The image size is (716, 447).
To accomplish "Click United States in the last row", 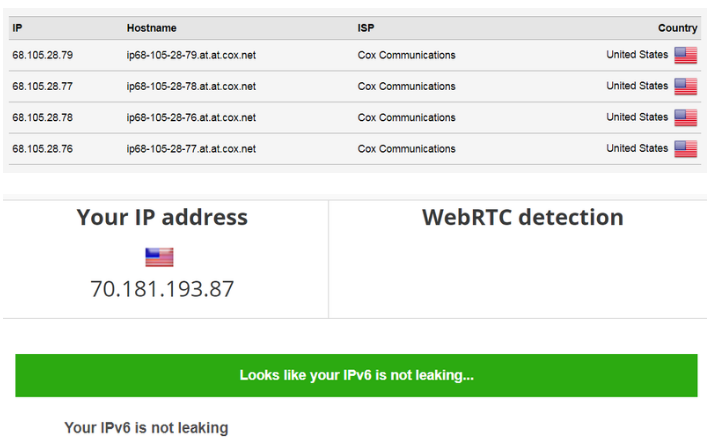I will (637, 148).
